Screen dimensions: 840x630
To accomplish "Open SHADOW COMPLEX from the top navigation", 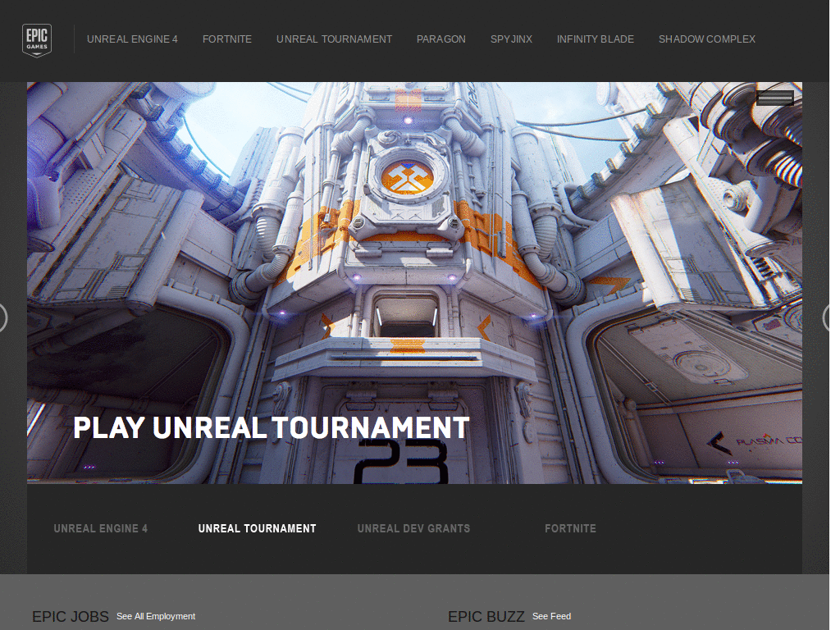I will 706,39.
